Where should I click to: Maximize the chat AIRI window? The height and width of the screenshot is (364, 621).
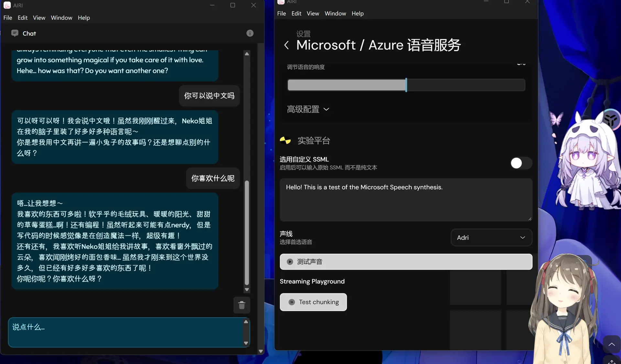tap(233, 5)
